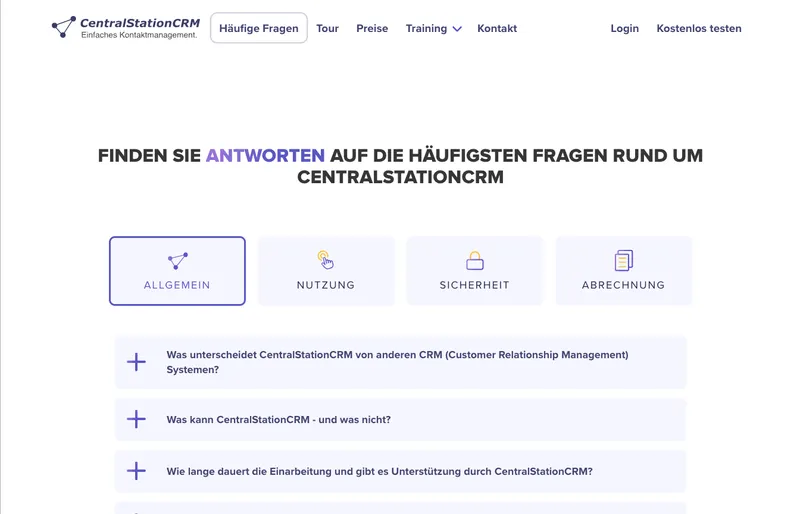Click the Abrechnung documents icon
Viewport: 800px width, 514px height.
(623, 260)
